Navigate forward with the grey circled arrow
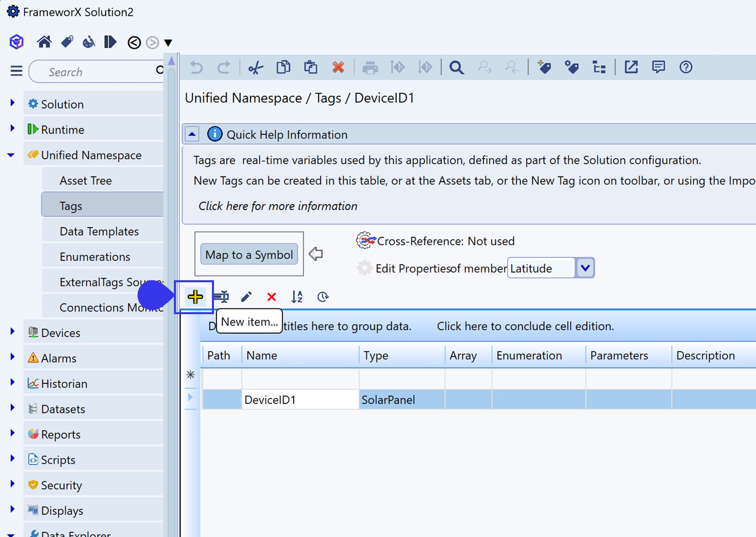This screenshot has width=756, height=537. tap(152, 42)
